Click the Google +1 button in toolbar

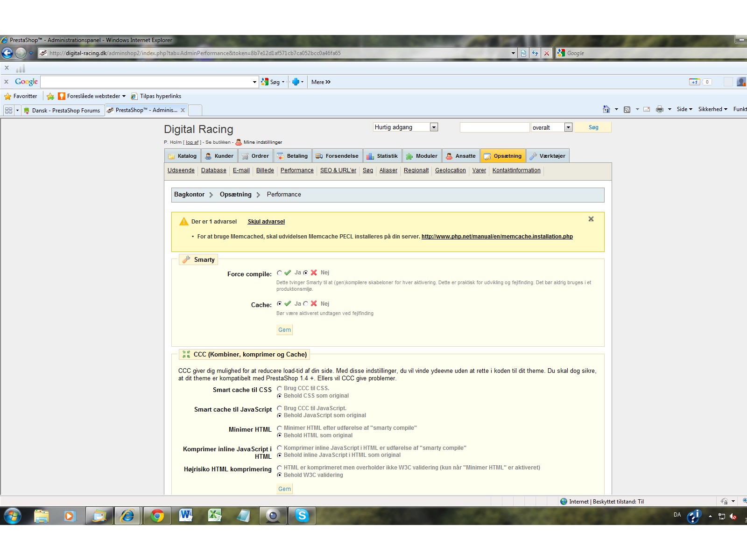[695, 82]
